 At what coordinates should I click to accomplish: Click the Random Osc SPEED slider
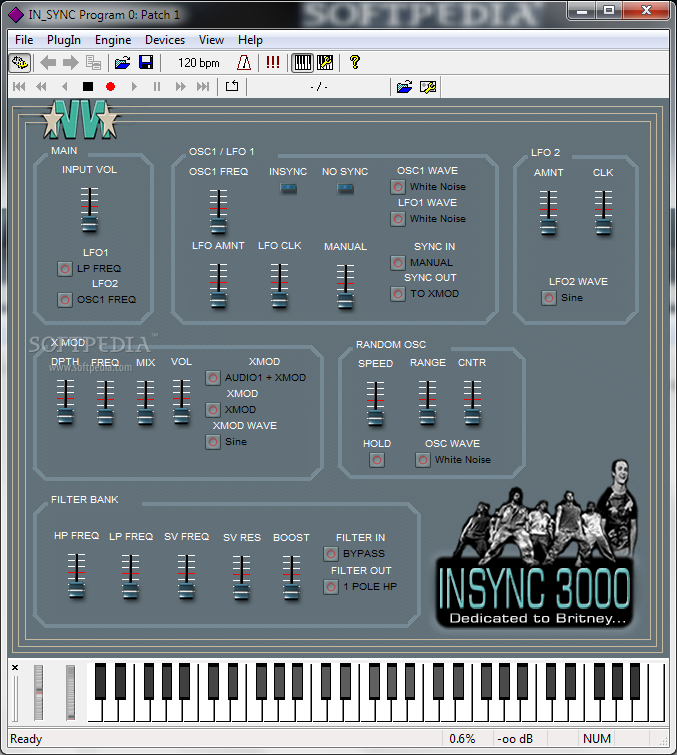(376, 404)
